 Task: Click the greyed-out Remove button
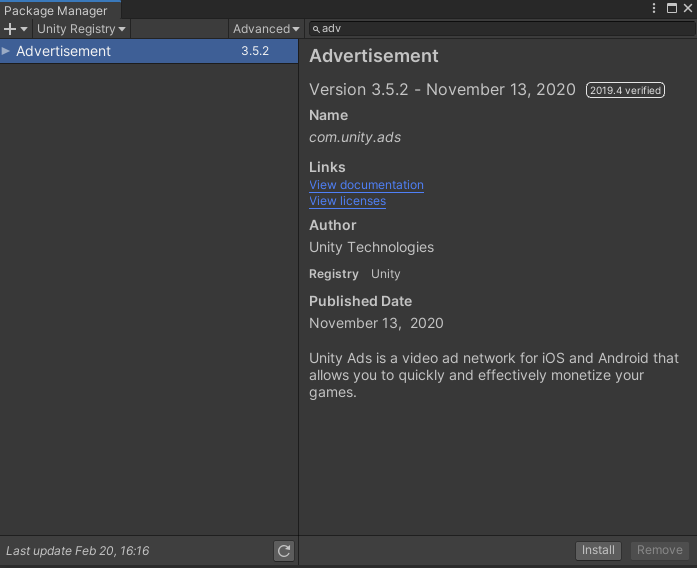660,550
